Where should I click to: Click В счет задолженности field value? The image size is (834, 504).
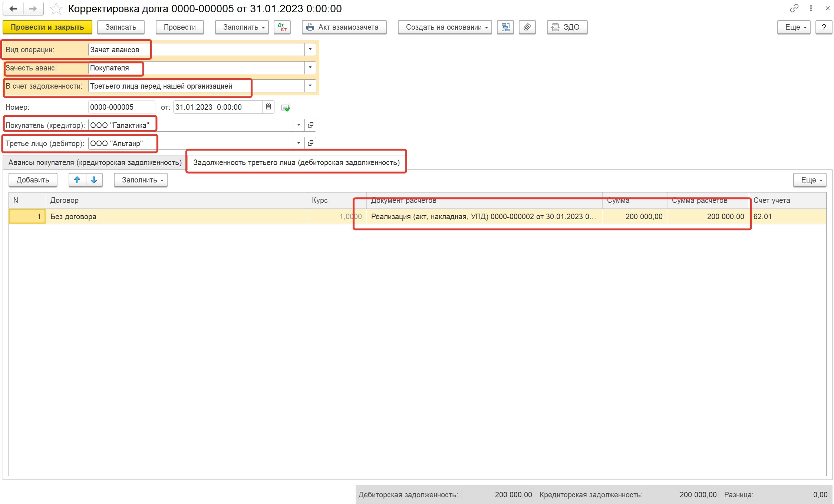[x=197, y=86]
